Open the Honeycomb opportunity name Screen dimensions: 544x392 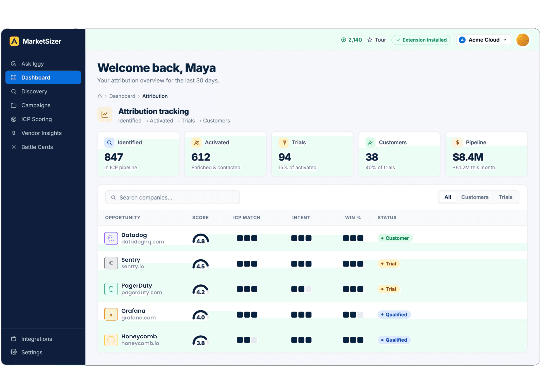point(139,337)
